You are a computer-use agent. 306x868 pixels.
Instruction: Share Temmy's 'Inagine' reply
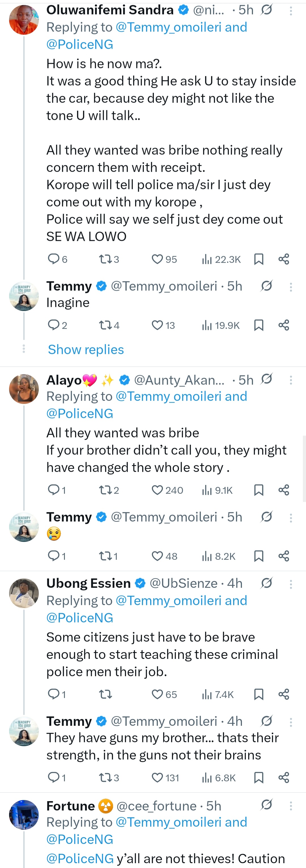[284, 325]
